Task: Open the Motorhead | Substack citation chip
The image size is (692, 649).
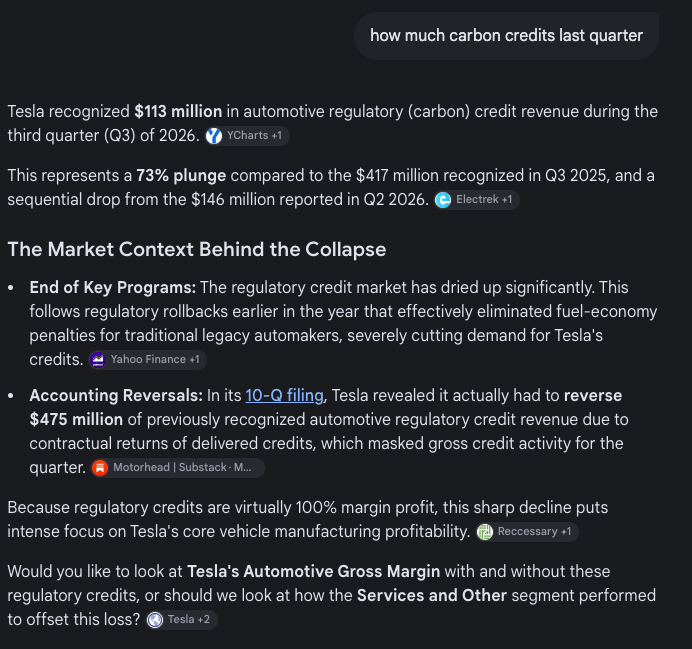Action: (178, 468)
